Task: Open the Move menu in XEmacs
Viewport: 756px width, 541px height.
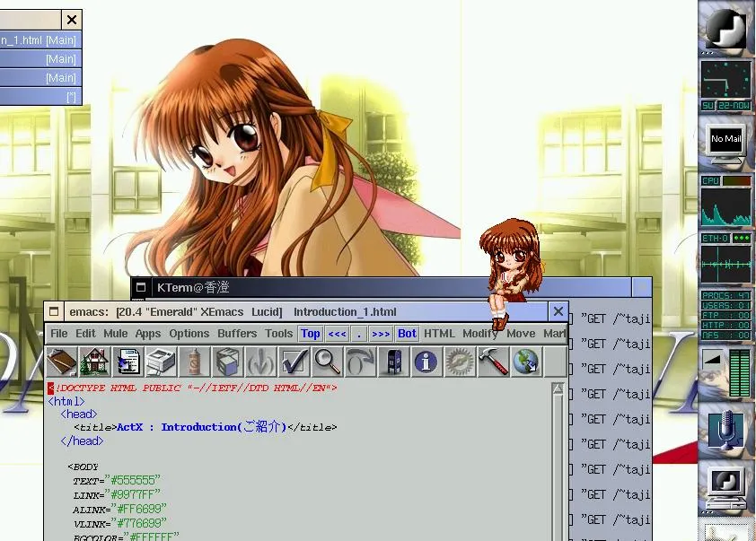Action: [521, 334]
